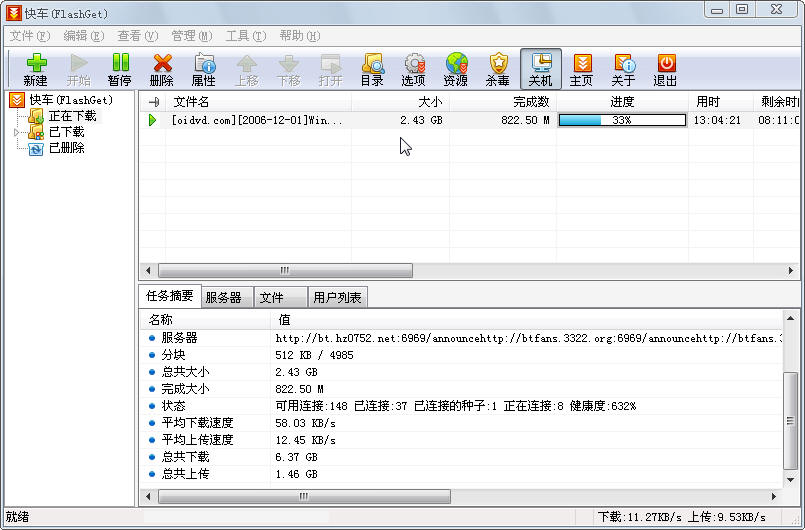Click the summary pane vertical scrollbar thumb
Image resolution: width=805 pixels, height=530 pixels.
click(791, 421)
